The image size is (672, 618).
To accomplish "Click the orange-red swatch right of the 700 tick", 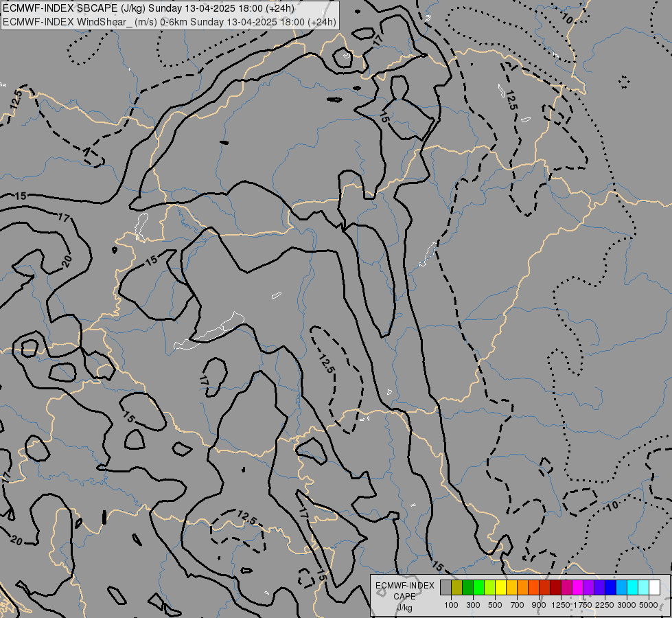I will coord(533,587).
